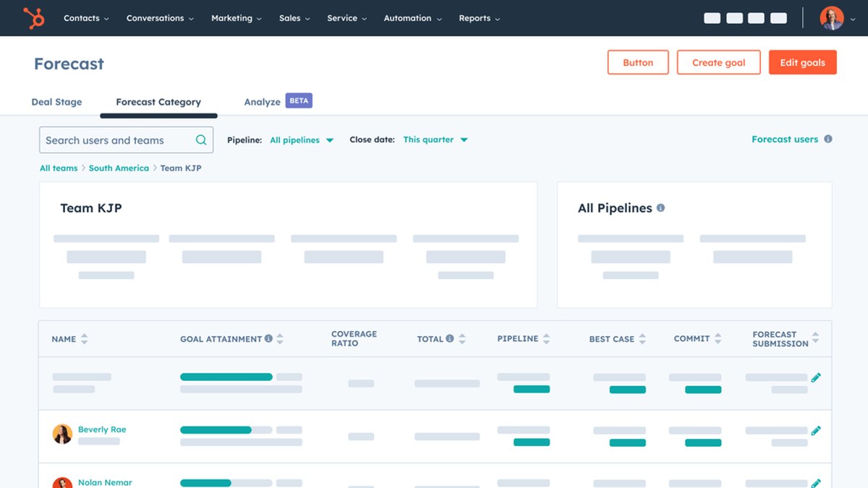Click the Edit goals button
The height and width of the screenshot is (488, 868).
pos(802,62)
